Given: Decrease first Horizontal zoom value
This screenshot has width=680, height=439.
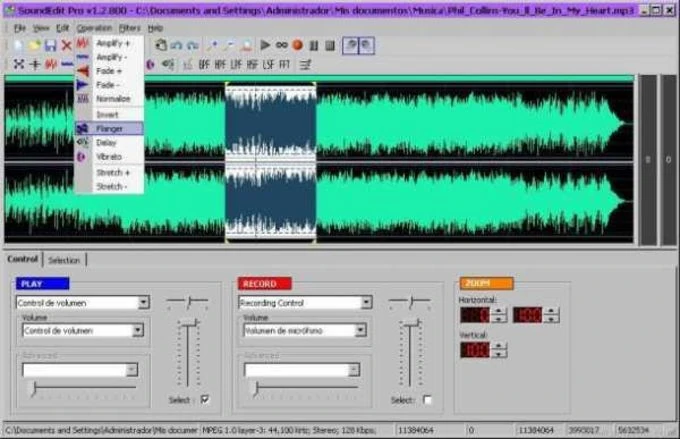Looking at the screenshot, I should (499, 319).
